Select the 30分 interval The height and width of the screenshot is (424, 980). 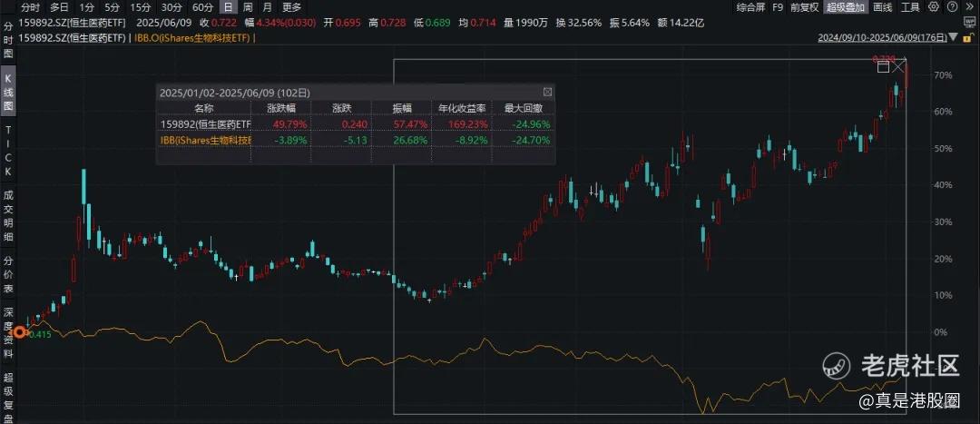[x=171, y=7]
